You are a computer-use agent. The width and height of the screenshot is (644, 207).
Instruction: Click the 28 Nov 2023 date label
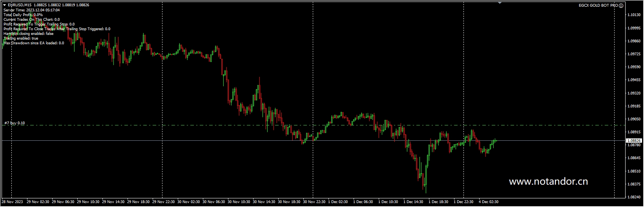pyautogui.click(x=12, y=202)
